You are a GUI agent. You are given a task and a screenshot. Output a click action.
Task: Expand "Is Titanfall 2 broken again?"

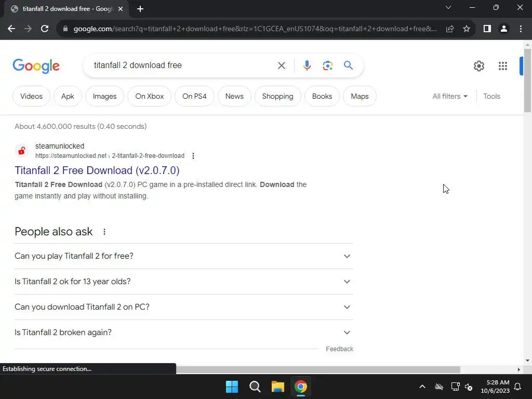point(184,332)
